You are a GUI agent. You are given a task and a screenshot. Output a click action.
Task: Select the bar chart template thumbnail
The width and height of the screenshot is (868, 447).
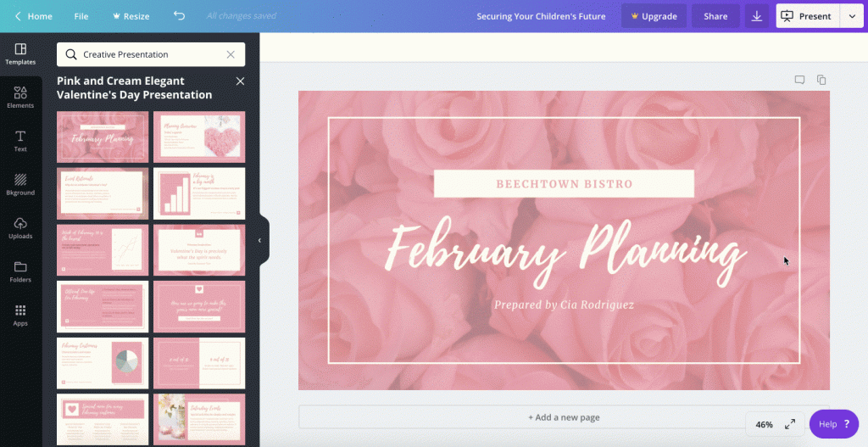pos(199,193)
